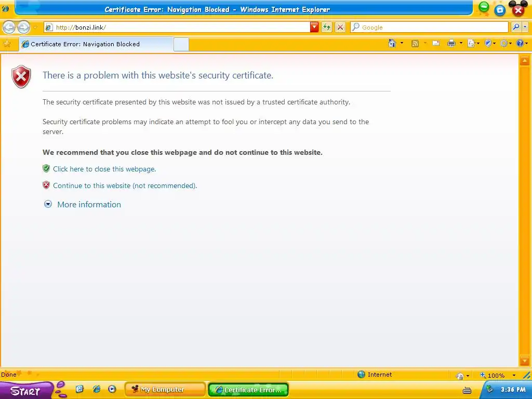Continue to this website (not recommended)
This screenshot has height=399, width=532.
(125, 185)
